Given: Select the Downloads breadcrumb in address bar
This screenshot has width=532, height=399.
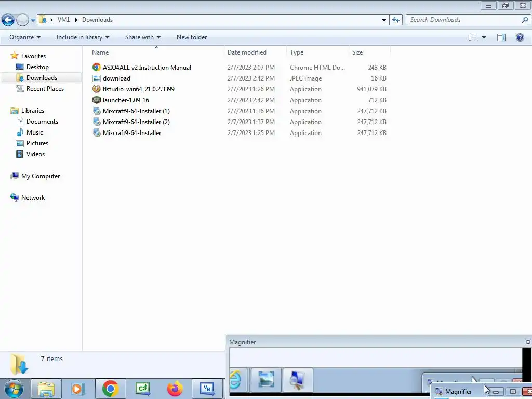Looking at the screenshot, I should [97, 20].
